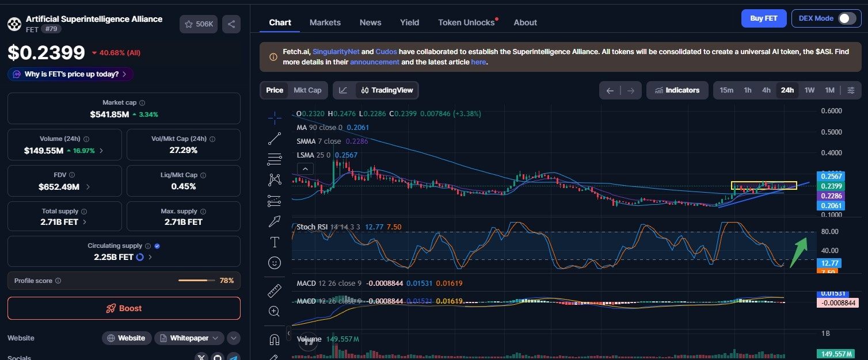868x360 pixels.
Task: Select TradingView chart mode
Action: click(x=387, y=90)
